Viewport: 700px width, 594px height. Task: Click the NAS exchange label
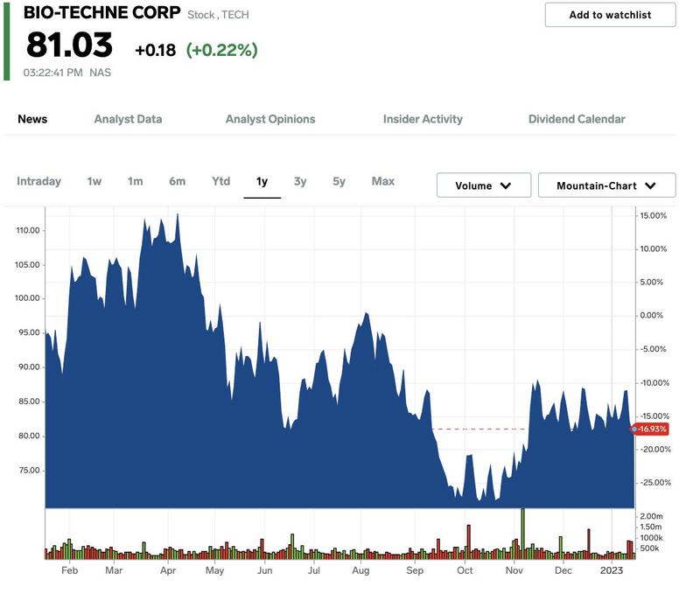(100, 73)
